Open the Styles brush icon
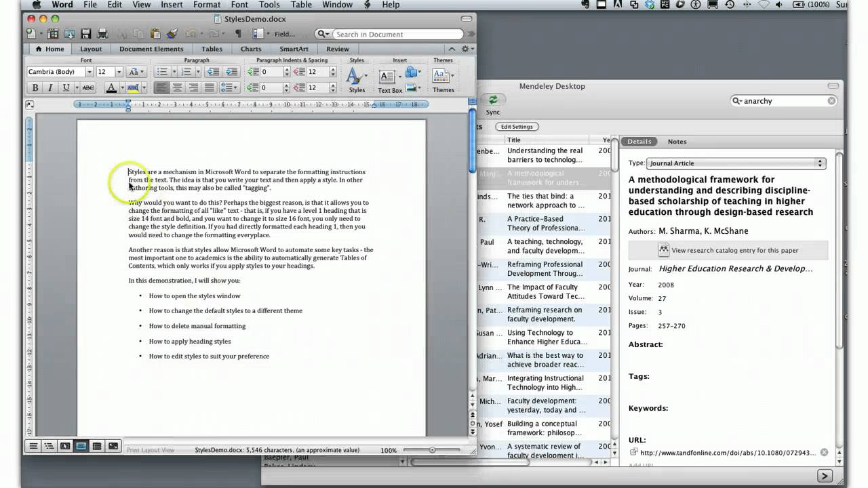Screen dimensions: 868x488 point(354,76)
